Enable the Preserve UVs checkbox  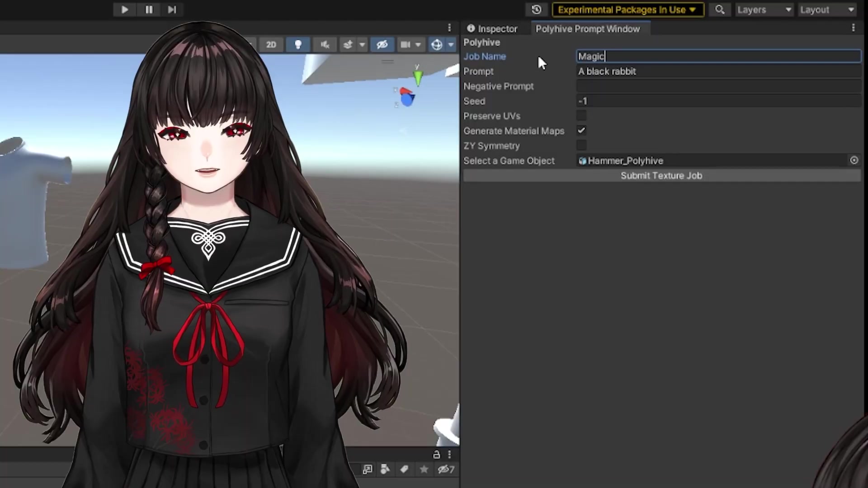(x=581, y=116)
